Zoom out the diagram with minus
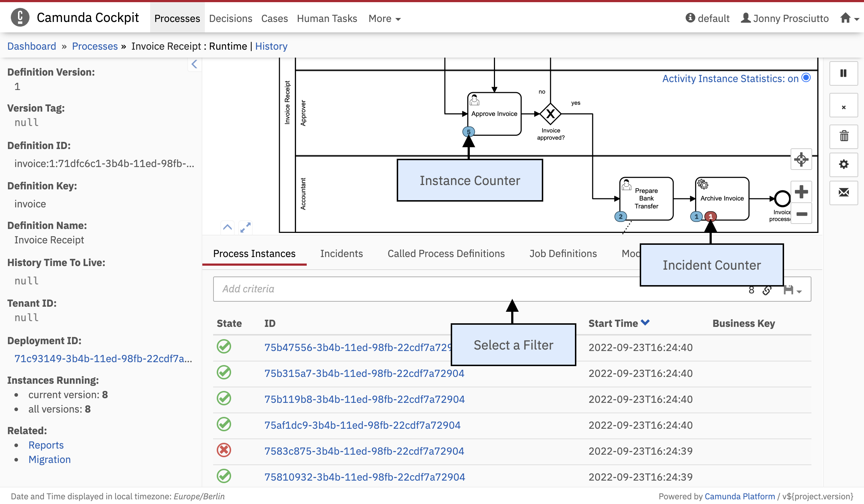This screenshot has width=864, height=504. (801, 213)
